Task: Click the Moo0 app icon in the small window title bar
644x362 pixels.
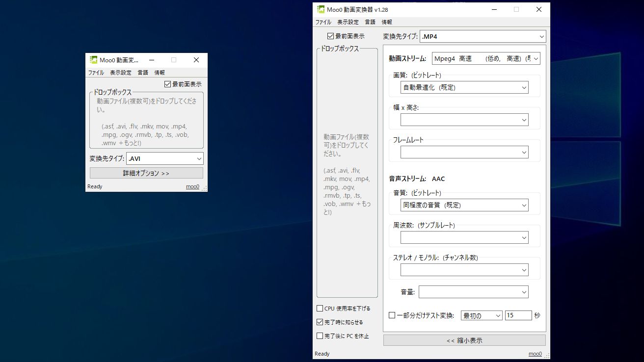Action: point(93,60)
